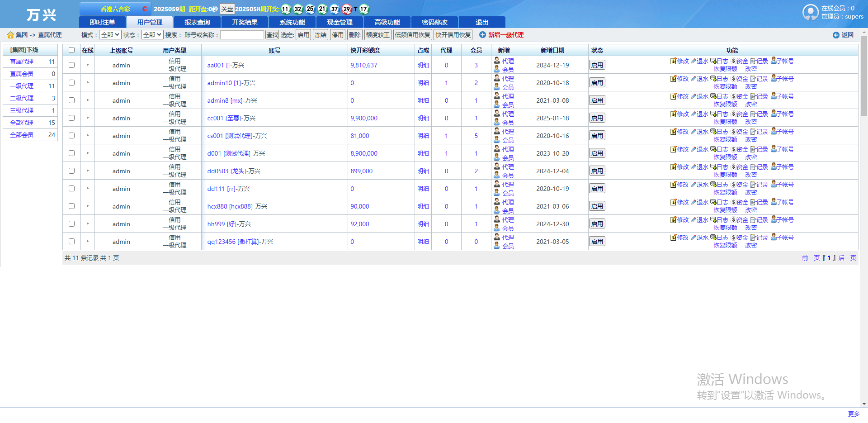The width and height of the screenshot is (868, 423).
Task: Open the 模式 dropdown
Action: click(110, 35)
